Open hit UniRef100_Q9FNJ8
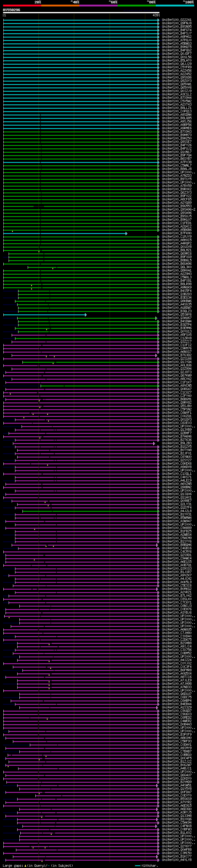The height and width of the screenshot is (868, 197). point(177,23)
